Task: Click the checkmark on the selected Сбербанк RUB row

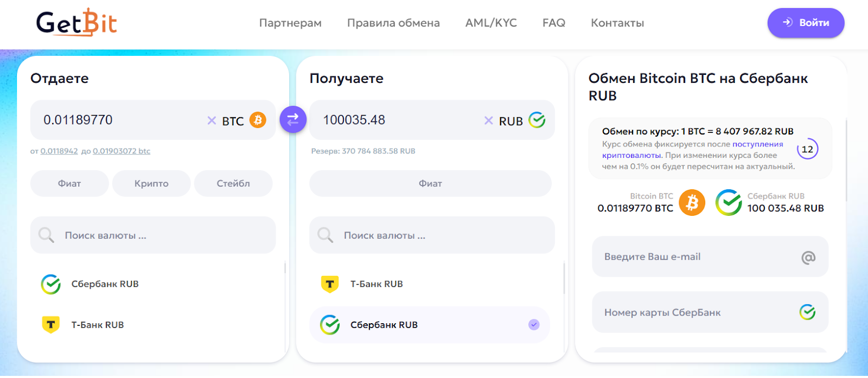Action: [x=534, y=325]
